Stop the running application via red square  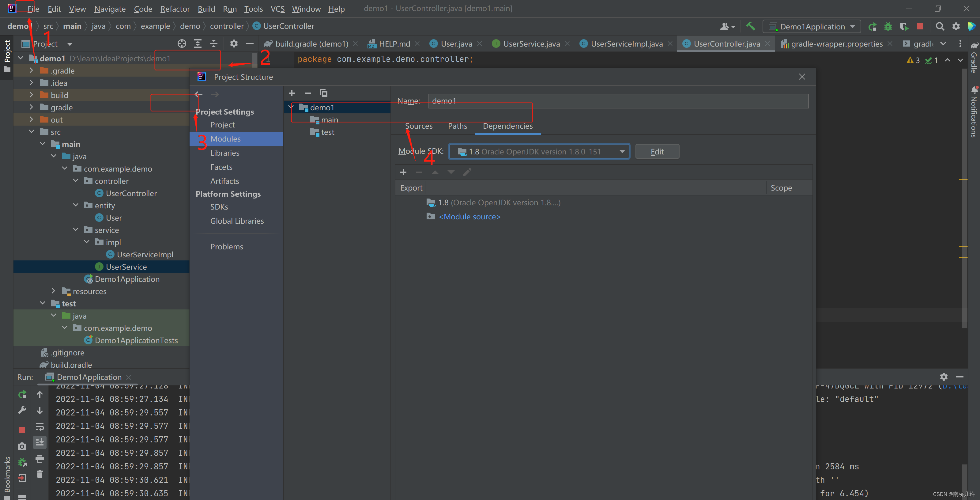920,26
